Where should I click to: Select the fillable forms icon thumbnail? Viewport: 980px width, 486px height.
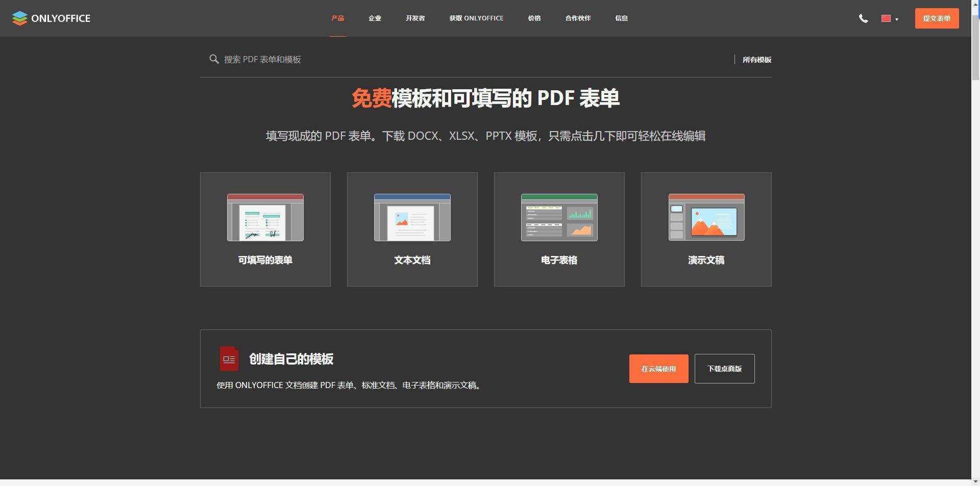(x=265, y=217)
